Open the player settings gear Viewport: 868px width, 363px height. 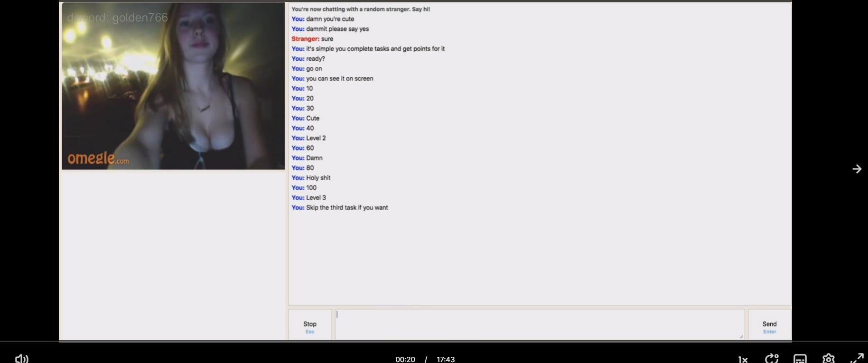[829, 359]
